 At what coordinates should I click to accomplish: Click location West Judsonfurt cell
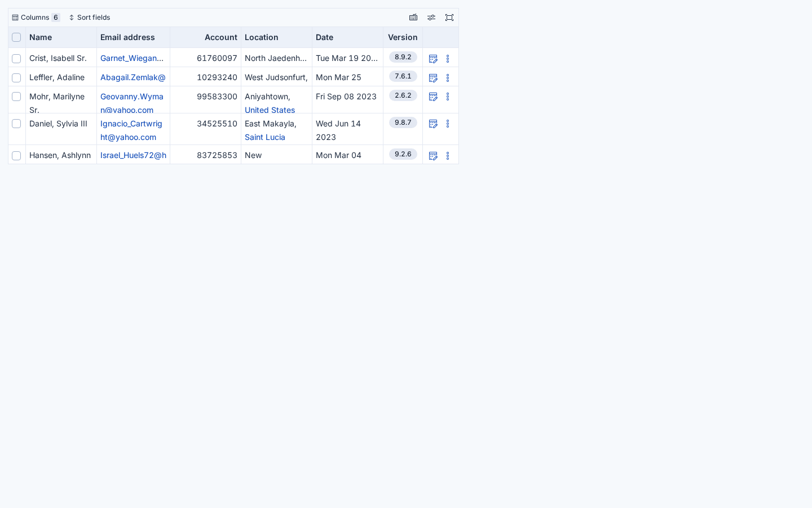point(276,77)
